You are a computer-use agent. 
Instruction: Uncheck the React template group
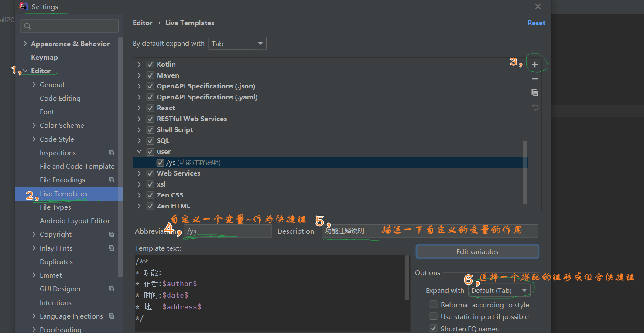150,108
